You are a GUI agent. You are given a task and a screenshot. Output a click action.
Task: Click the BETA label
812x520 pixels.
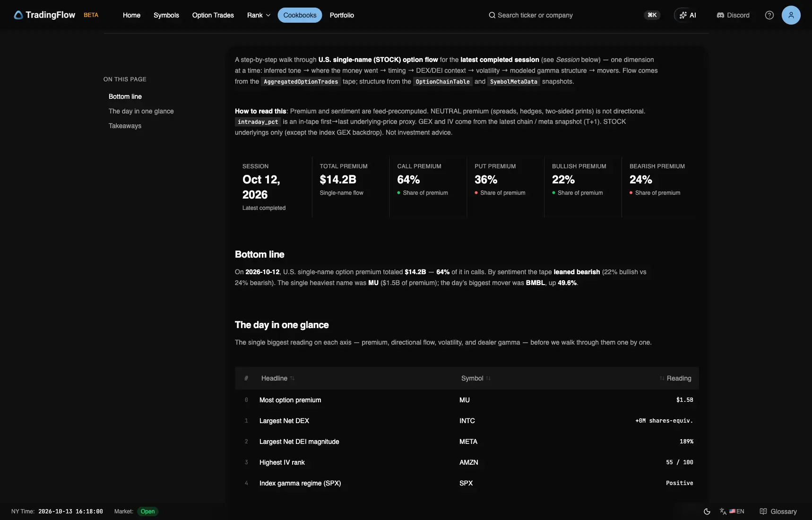pos(91,15)
